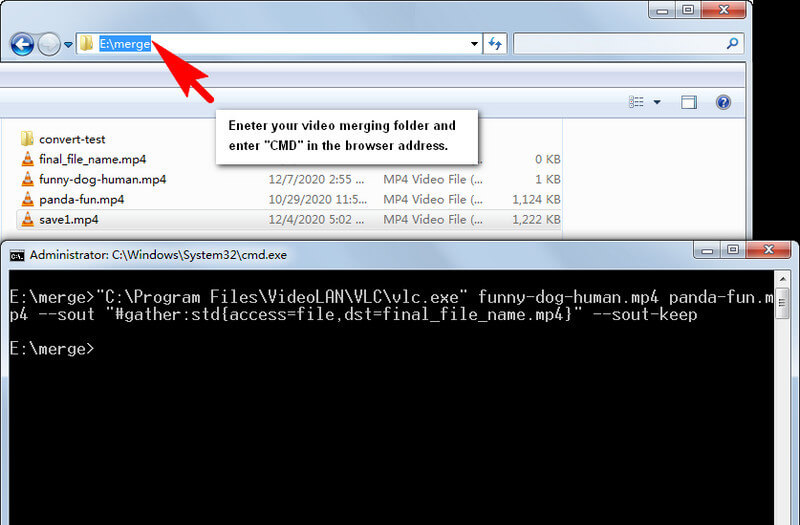
Task: Open the view options dropdown arrow
Action: coord(657,102)
